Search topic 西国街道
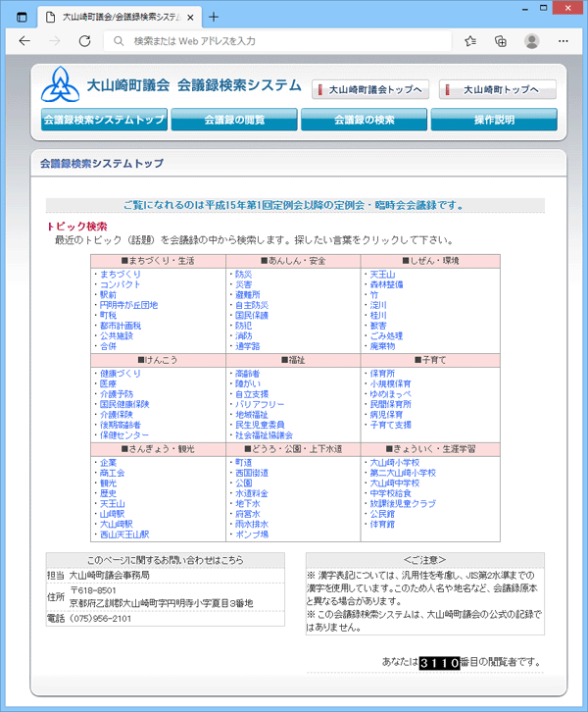This screenshot has height=712, width=588. pyautogui.click(x=251, y=473)
